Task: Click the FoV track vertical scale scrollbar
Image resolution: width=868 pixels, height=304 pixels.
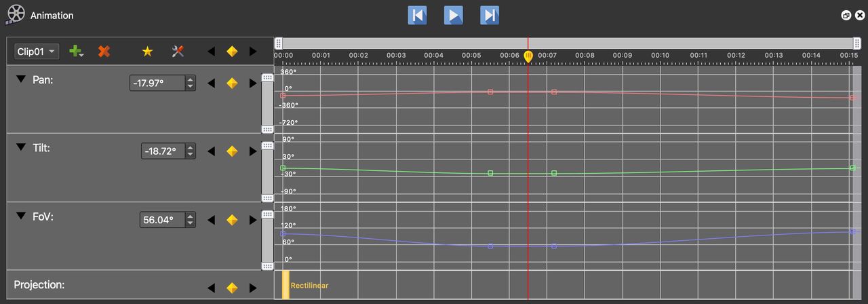Action: [x=267, y=240]
